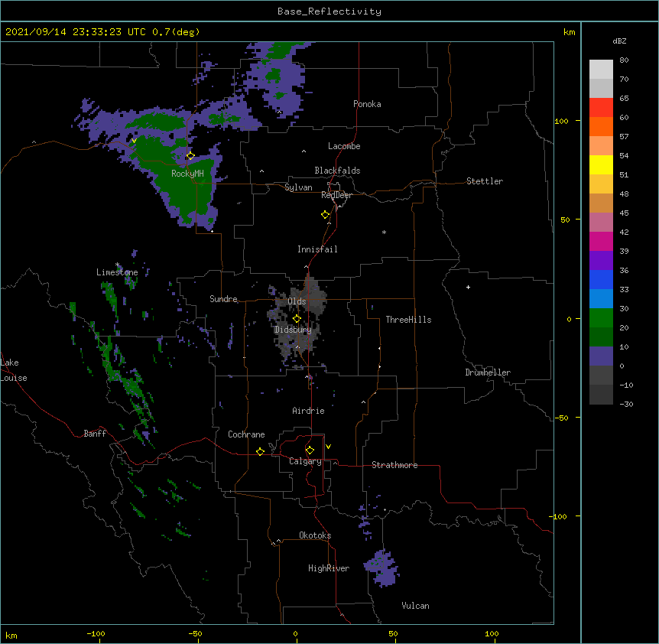Image resolution: width=659 pixels, height=644 pixels.
Task: Select the slate purple 10-0 dBZ legend swatch
Action: [601, 356]
